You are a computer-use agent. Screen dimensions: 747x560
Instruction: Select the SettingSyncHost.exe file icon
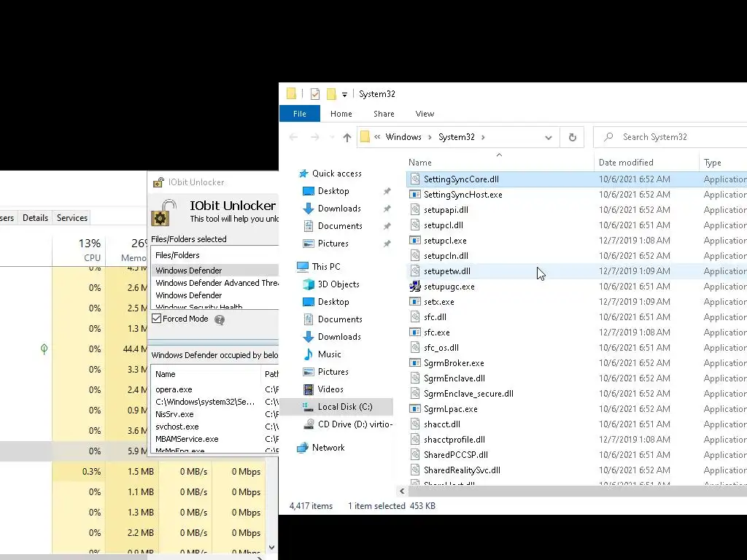click(x=415, y=194)
